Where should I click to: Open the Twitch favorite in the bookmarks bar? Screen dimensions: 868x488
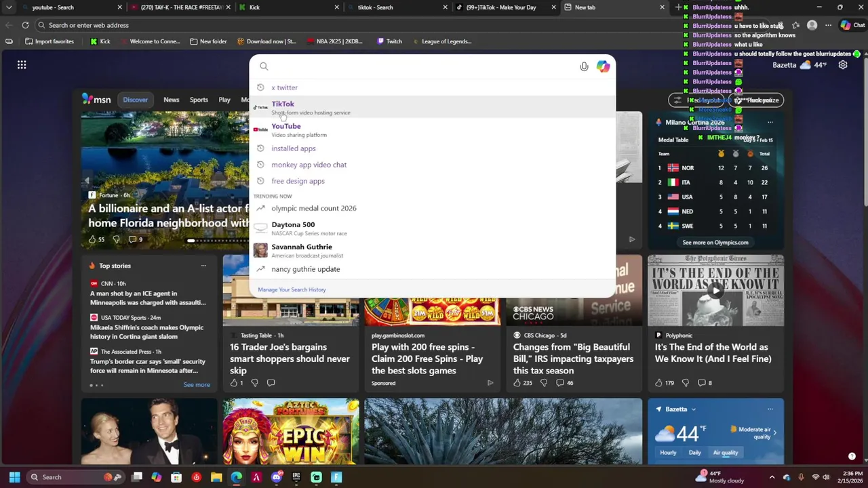coord(389,41)
